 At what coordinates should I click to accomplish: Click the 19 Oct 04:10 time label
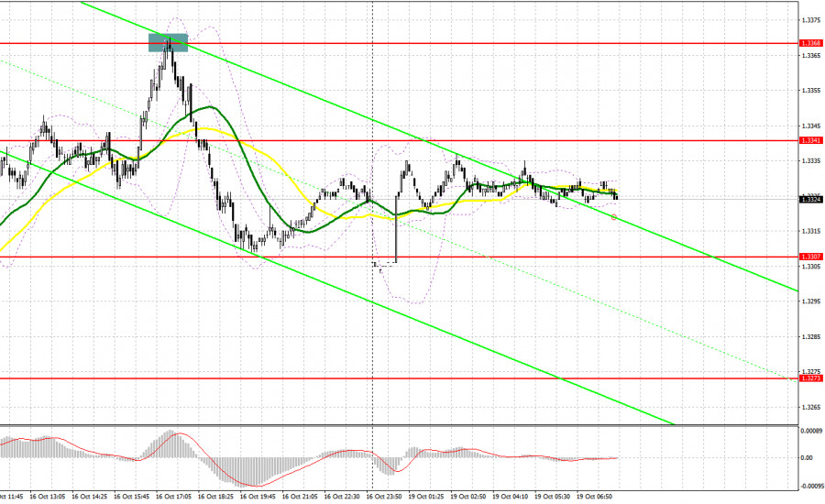pyautogui.click(x=511, y=497)
